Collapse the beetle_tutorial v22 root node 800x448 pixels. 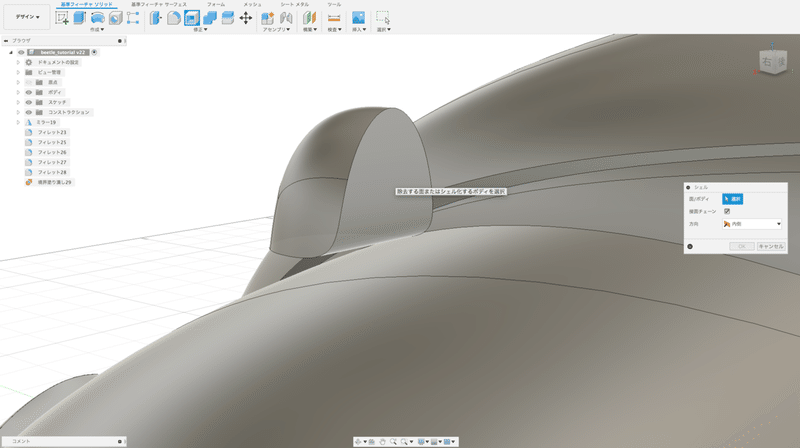(x=11, y=53)
